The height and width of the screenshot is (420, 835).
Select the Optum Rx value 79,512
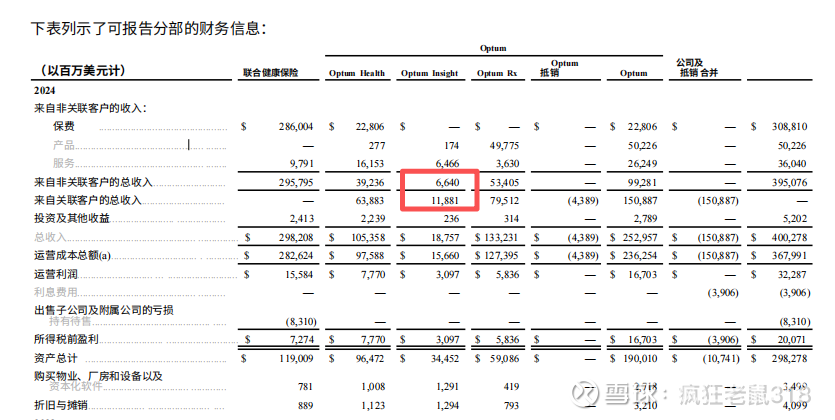[x=504, y=201]
